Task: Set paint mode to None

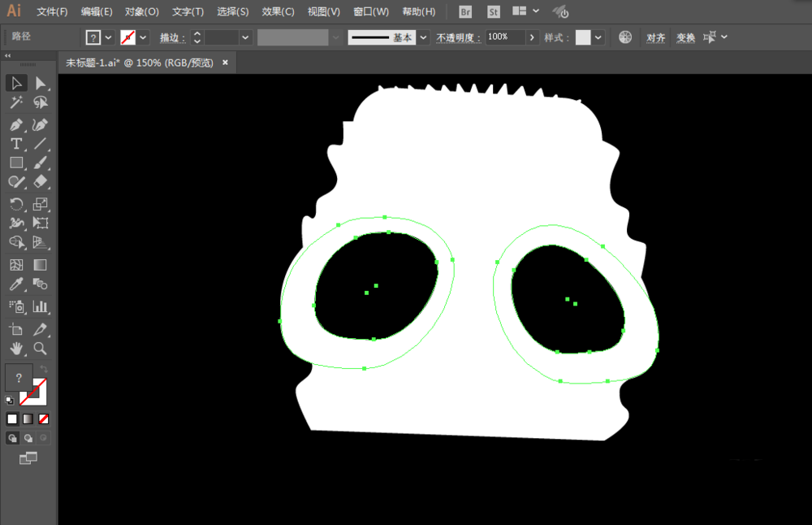Action: click(44, 419)
